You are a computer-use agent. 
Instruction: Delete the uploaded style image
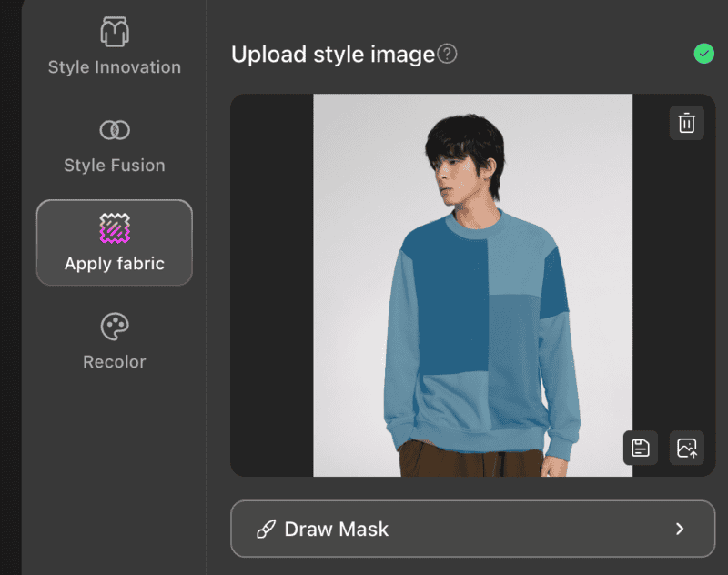[686, 123]
